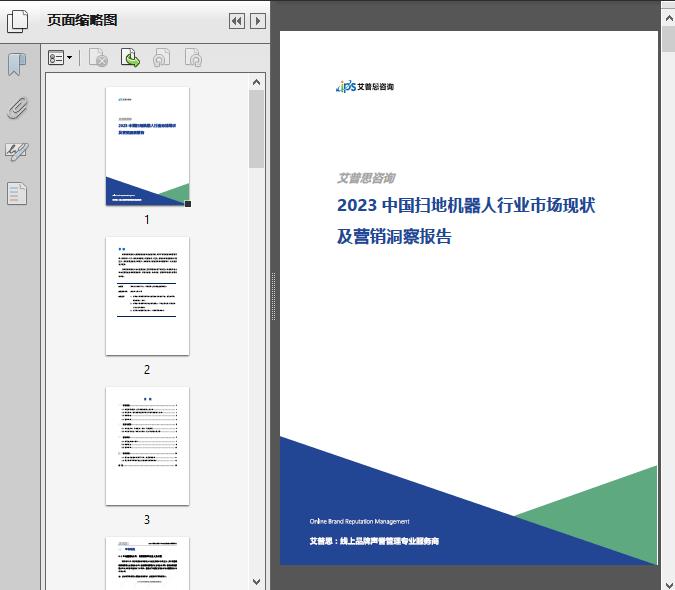Rotate pages counterclockwise icon

162,58
